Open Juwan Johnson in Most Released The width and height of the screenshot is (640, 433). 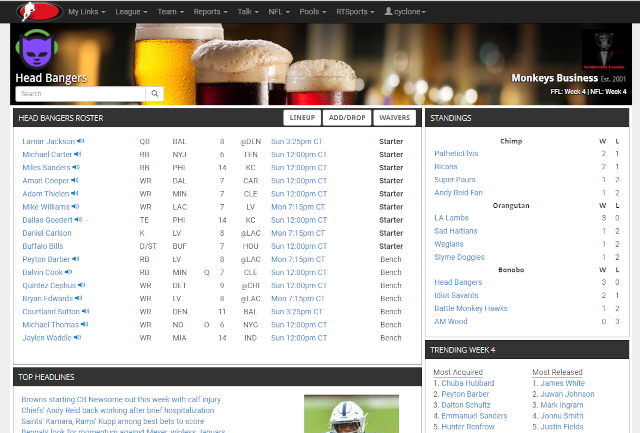567,394
